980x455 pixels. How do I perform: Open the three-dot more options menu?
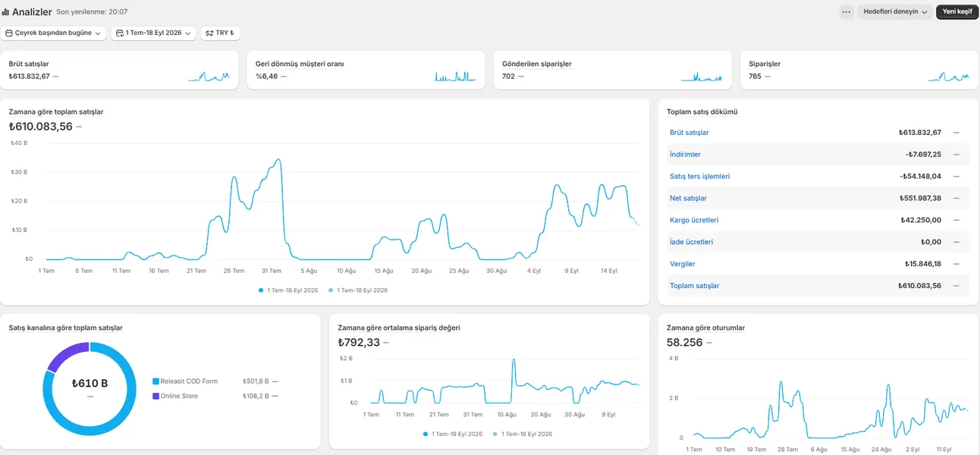[847, 12]
